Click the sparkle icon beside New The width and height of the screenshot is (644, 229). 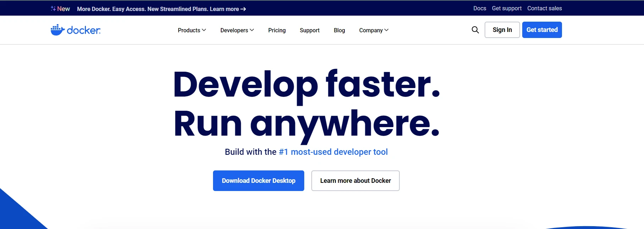click(53, 9)
